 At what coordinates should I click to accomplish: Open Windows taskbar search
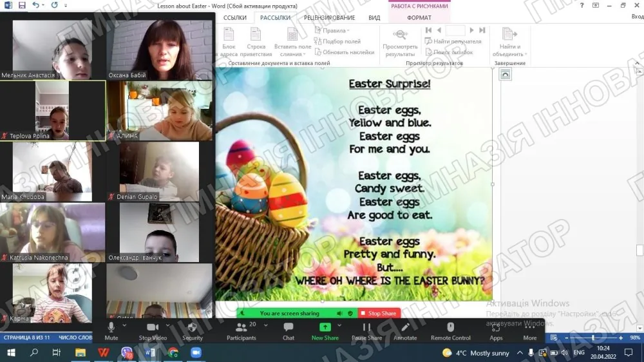pos(34,352)
